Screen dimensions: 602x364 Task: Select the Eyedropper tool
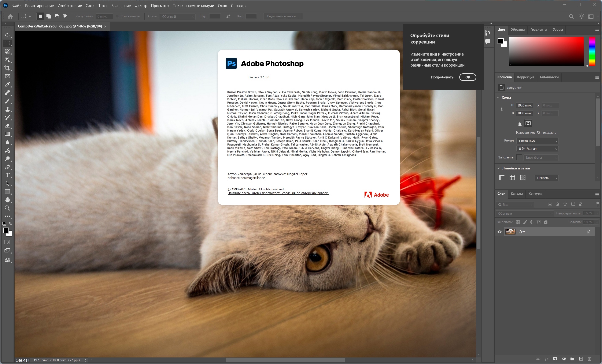(x=7, y=85)
